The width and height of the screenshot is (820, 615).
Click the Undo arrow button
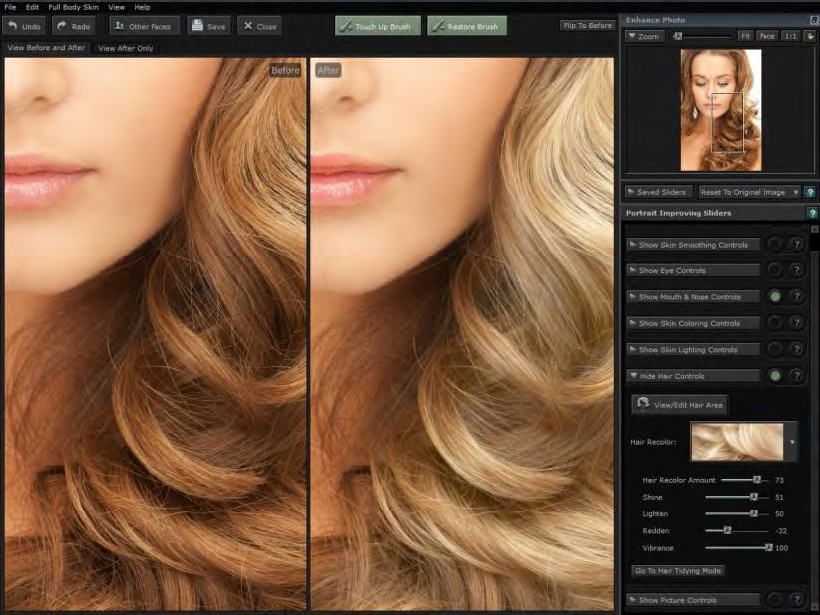coord(25,26)
